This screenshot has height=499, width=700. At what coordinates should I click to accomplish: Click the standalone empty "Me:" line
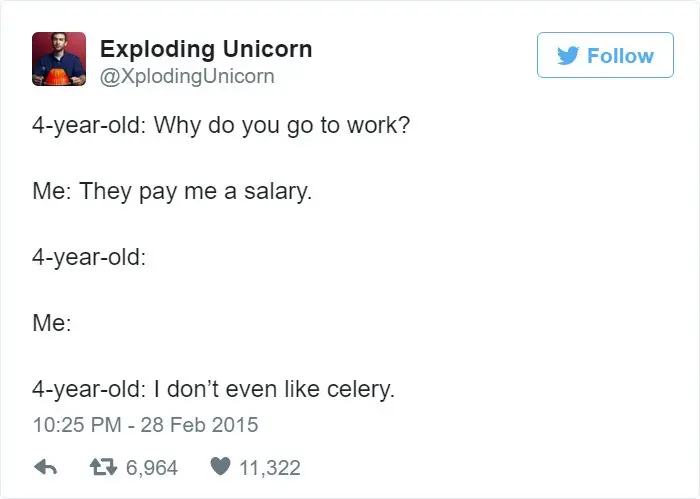pos(53,323)
